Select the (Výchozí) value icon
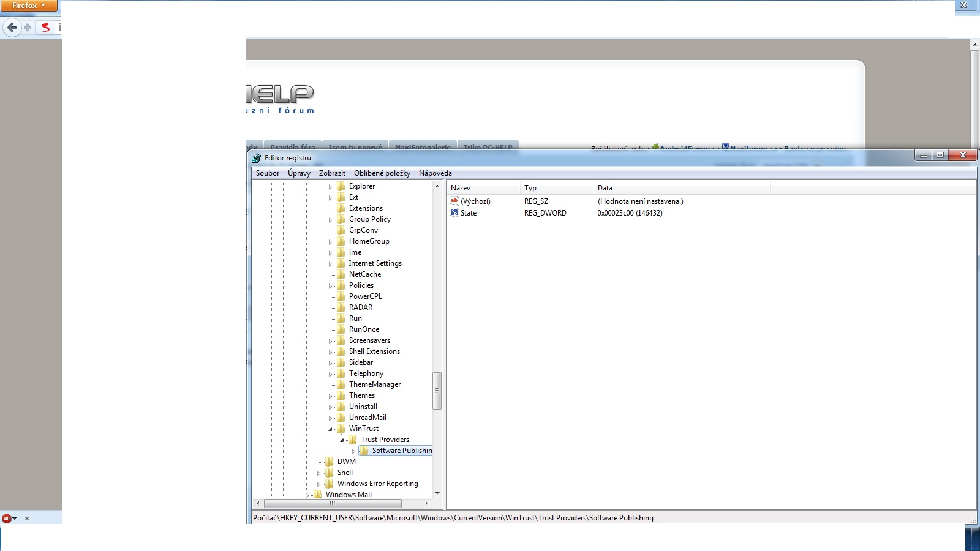 click(454, 201)
